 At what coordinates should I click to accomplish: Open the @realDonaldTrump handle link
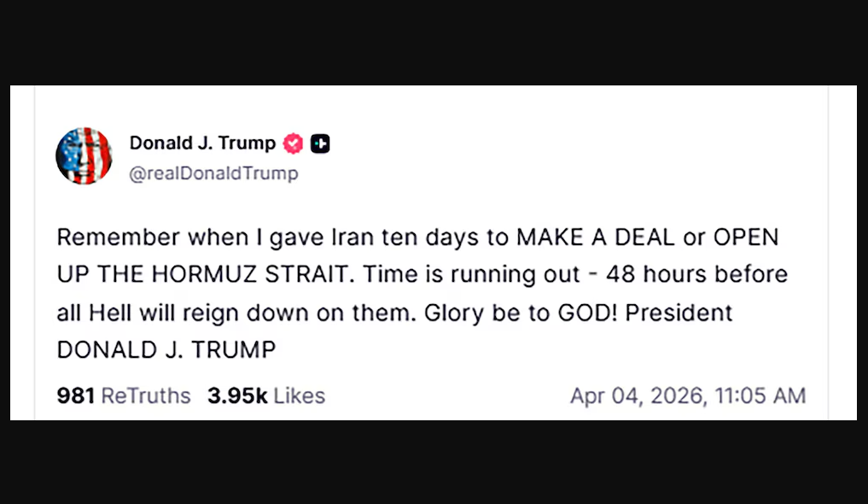(x=213, y=173)
